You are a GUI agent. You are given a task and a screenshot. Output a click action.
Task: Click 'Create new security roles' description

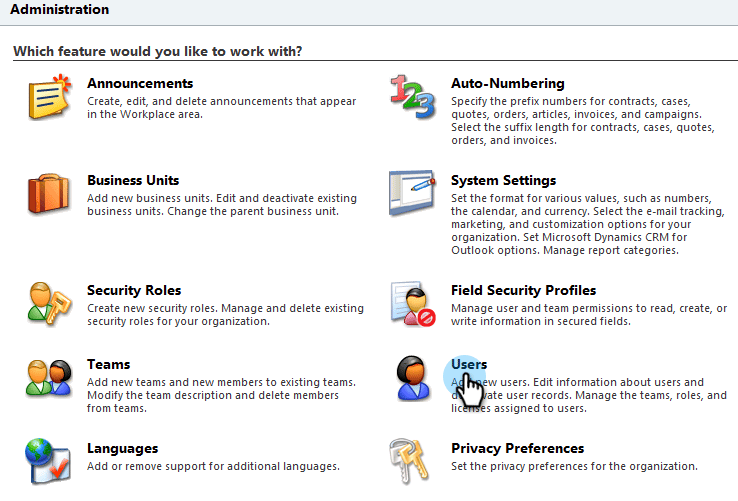pos(225,315)
